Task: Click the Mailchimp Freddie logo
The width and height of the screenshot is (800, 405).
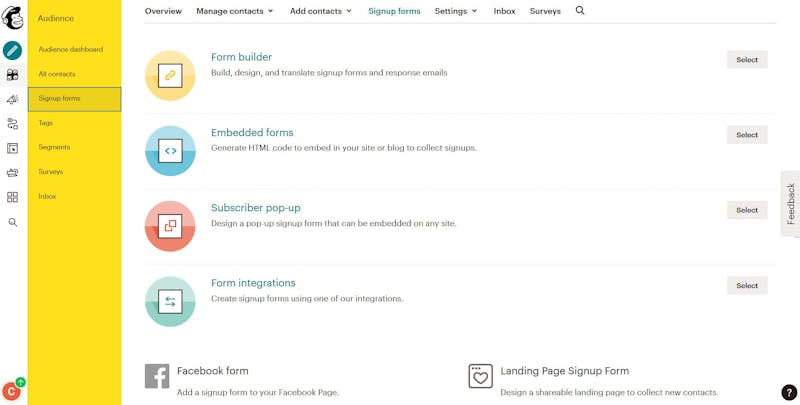Action: click(x=12, y=18)
